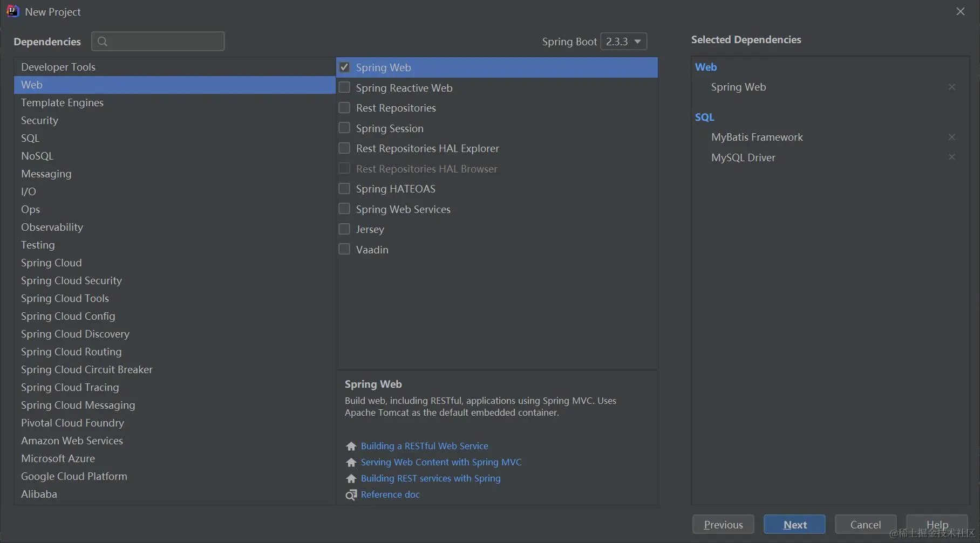This screenshot has height=543, width=980.
Task: Remove MySQL Driver from selected dependencies
Action: coord(952,157)
